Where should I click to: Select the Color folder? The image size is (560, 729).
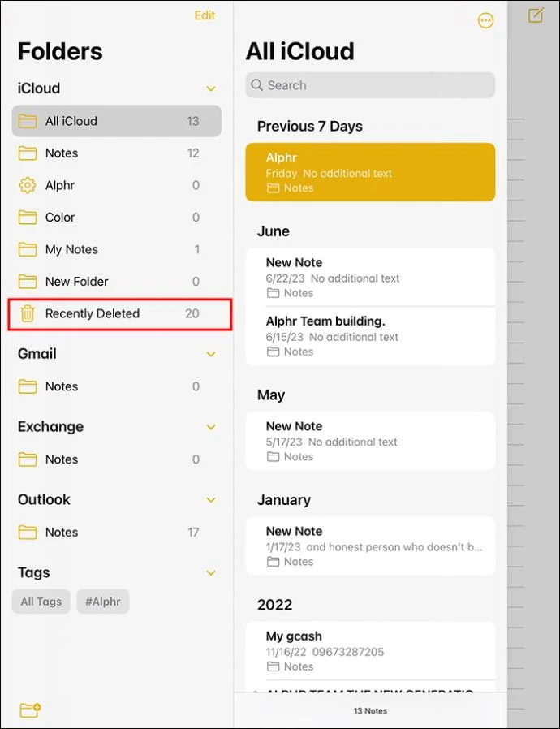coord(116,217)
